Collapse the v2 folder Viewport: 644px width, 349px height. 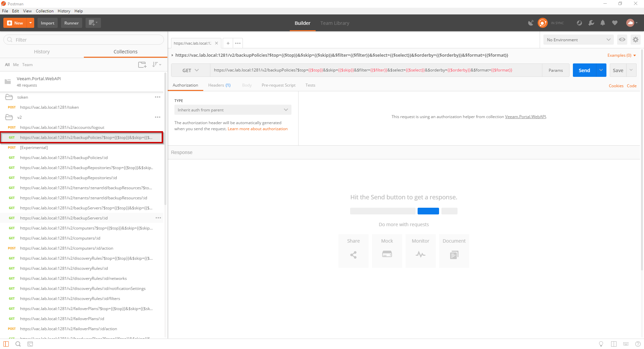tap(9, 117)
